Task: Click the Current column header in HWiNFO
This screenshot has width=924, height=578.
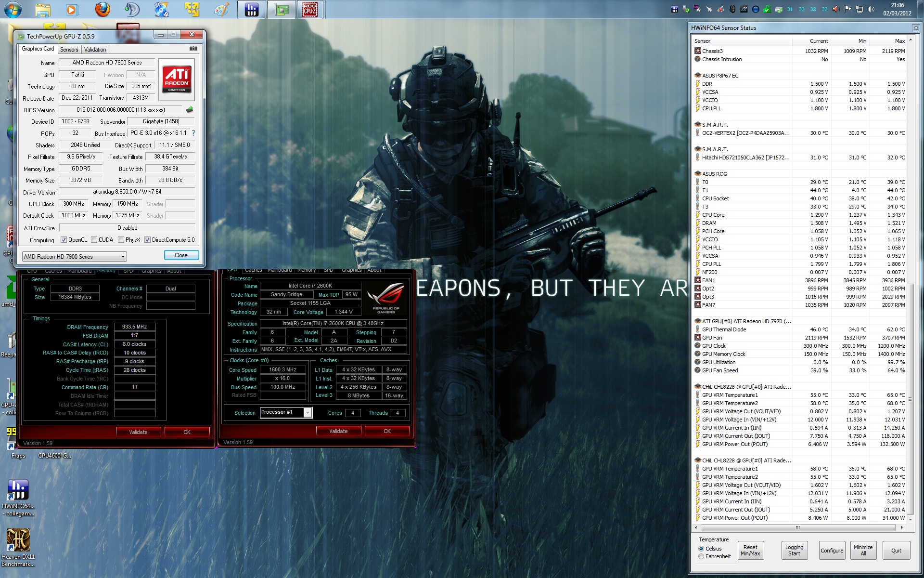Action: [x=812, y=41]
